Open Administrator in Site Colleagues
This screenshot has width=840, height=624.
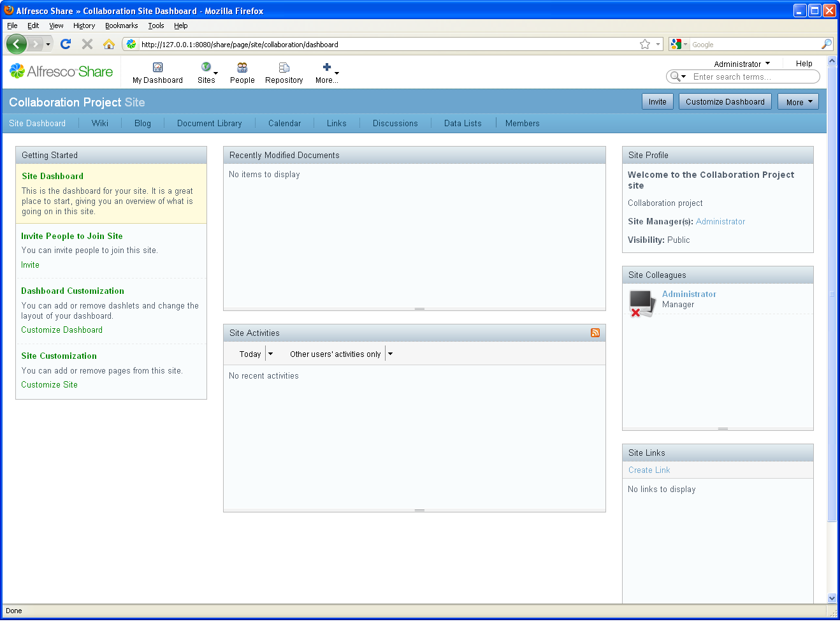[x=689, y=294]
